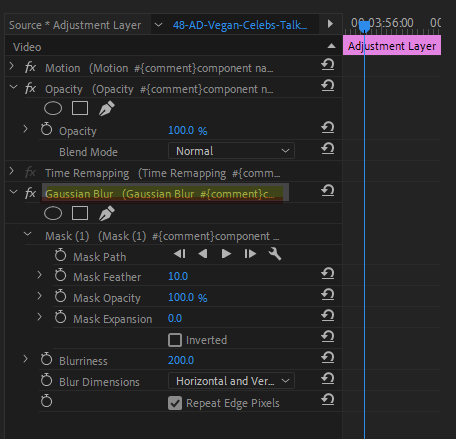Toggle animation stopwatch for Repeat Edge Pixels

click(46, 401)
